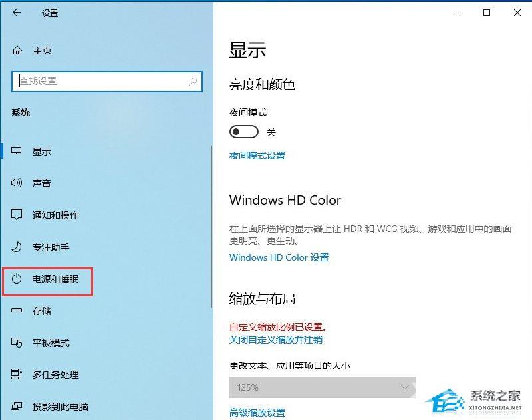Click the 查找设置 search field

pyautogui.click(x=107, y=81)
